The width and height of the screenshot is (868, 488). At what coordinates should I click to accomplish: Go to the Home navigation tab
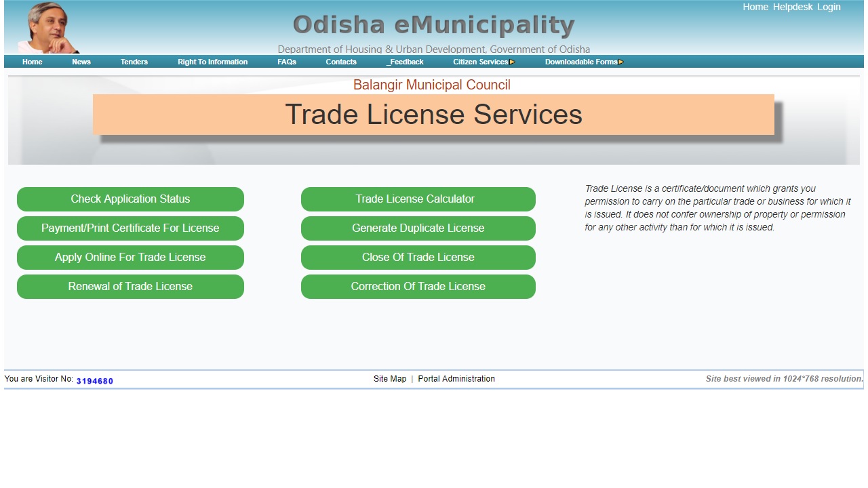pos(32,62)
